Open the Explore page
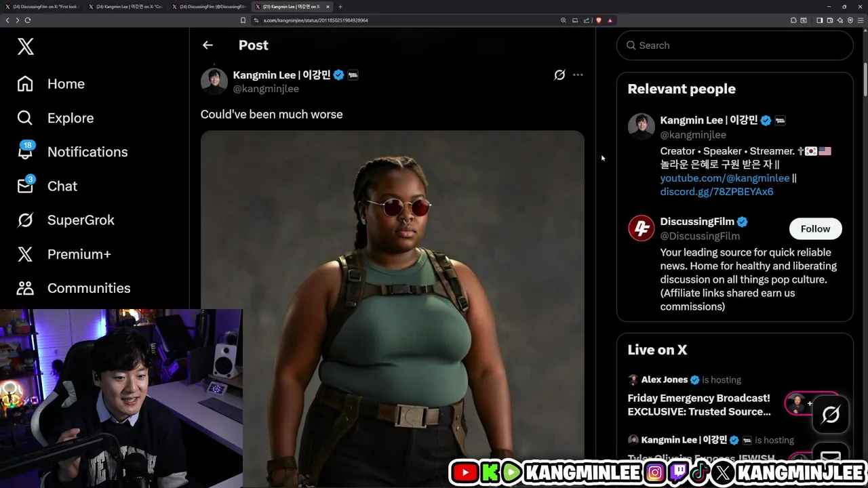 pos(56,118)
